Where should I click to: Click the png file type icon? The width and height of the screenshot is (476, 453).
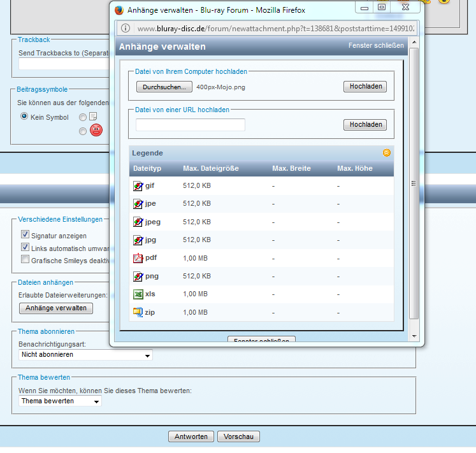(138, 277)
